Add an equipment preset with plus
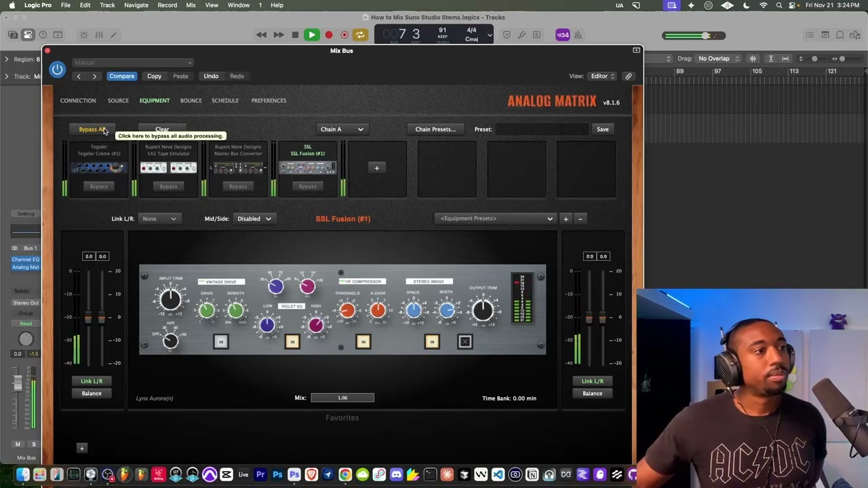Image resolution: width=868 pixels, height=488 pixels. pos(566,219)
